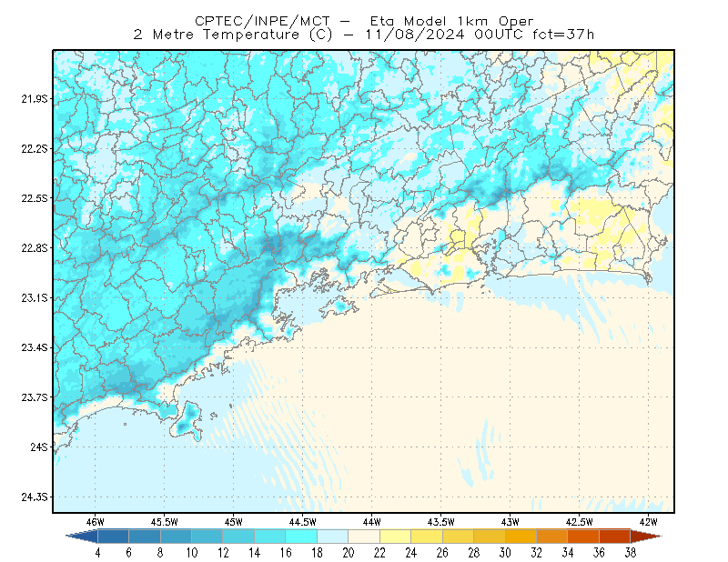Viewport: 728px width, 562px height.
Task: Click the CPTEC/INPE/MCT title text
Action: click(x=262, y=21)
